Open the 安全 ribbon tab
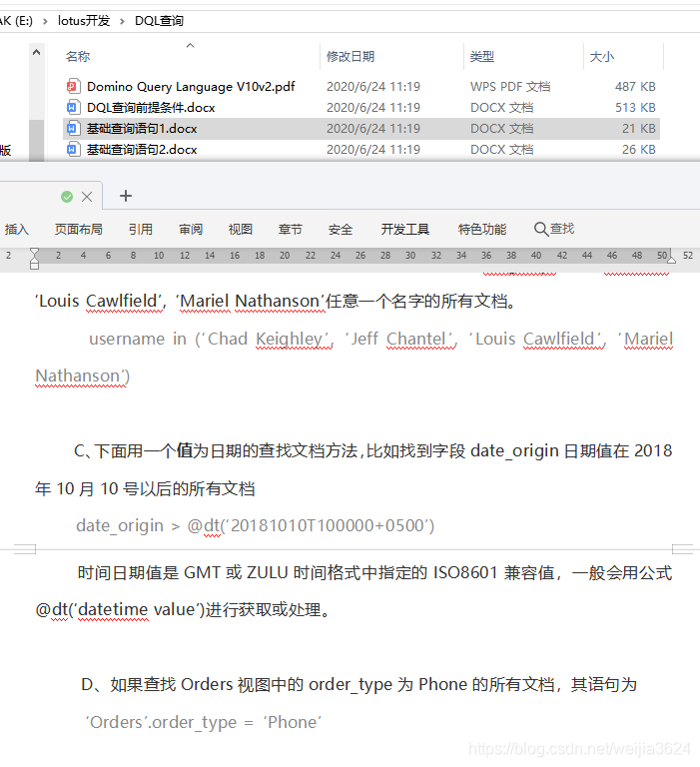700x767 pixels. point(341,229)
